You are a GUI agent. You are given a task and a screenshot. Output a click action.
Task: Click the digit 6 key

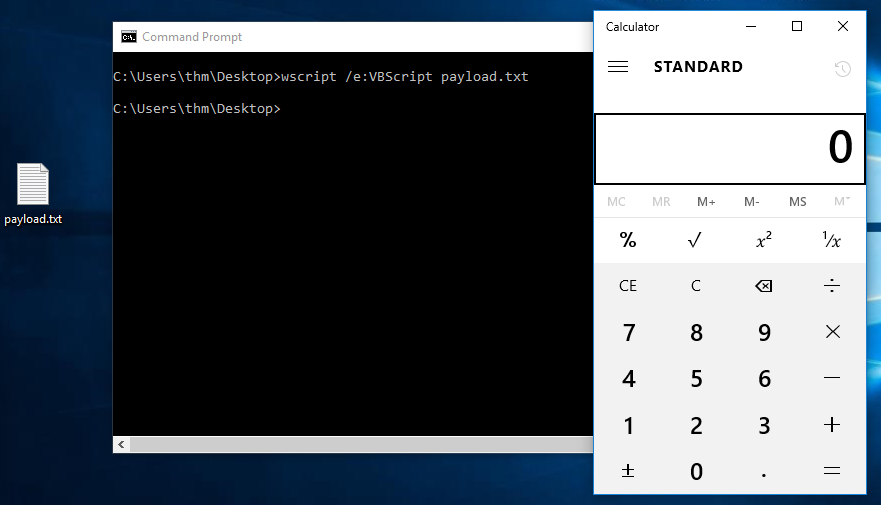[764, 378]
